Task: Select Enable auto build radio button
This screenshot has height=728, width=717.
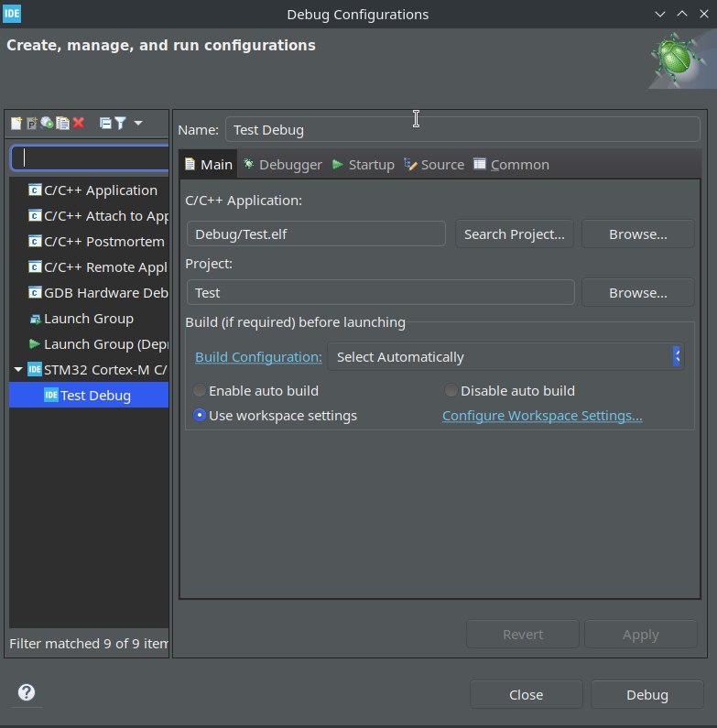Action: click(200, 390)
